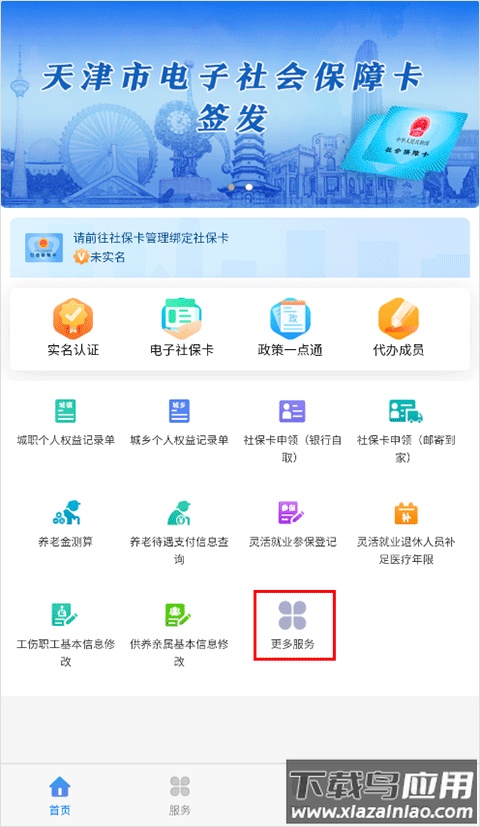Screen dimensions: 480x827
Task: Open 政策一点通 document icon
Action: 290,318
